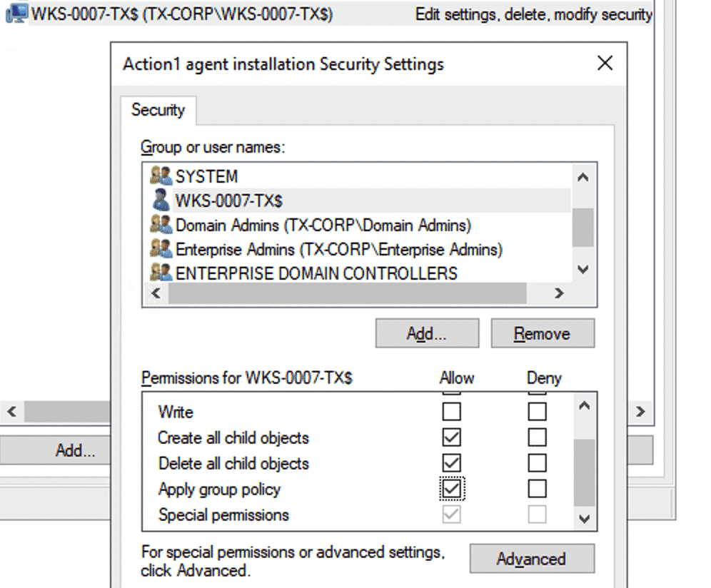Image resolution: width=711 pixels, height=588 pixels.
Task: Click the Special permissions label
Action: (223, 514)
